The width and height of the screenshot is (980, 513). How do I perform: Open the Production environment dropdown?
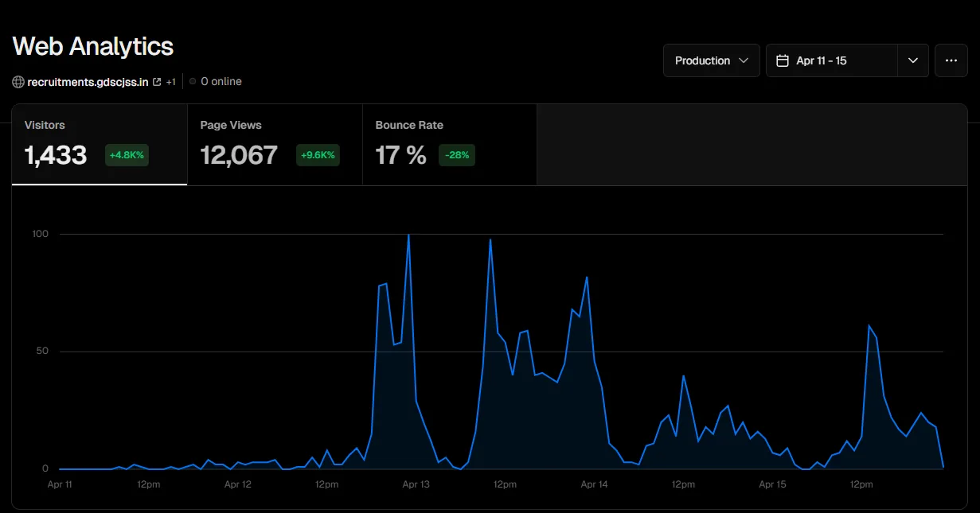point(712,60)
